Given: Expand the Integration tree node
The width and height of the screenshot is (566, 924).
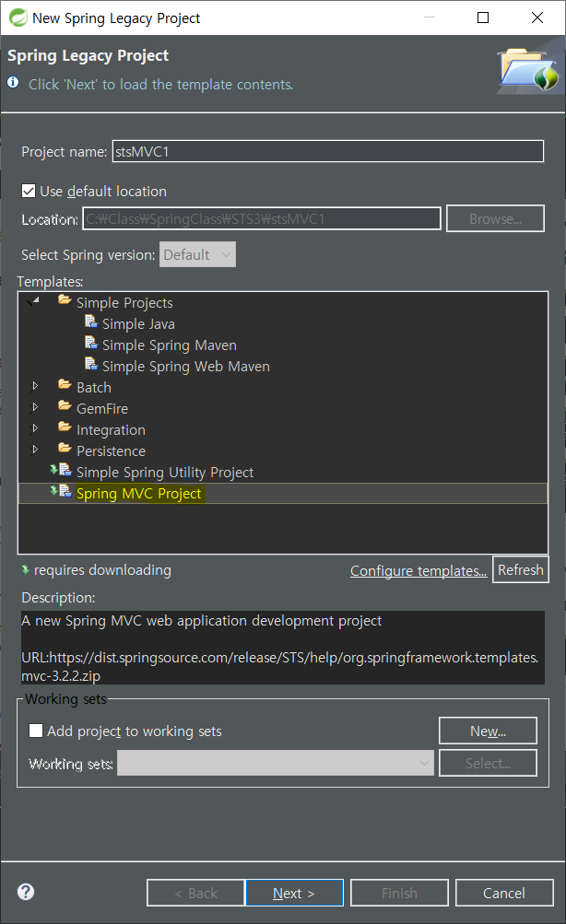Looking at the screenshot, I should point(35,428).
